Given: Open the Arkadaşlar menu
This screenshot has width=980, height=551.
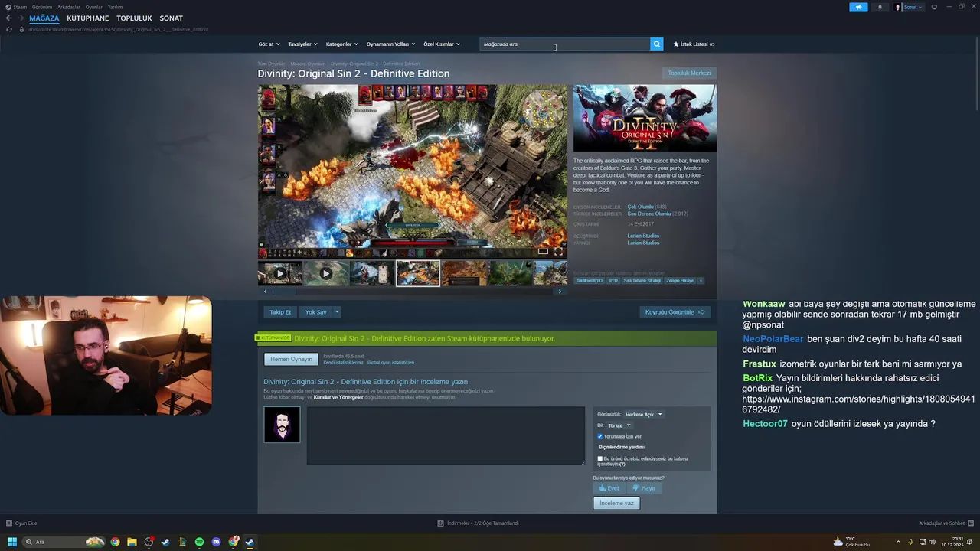Looking at the screenshot, I should pos(69,7).
